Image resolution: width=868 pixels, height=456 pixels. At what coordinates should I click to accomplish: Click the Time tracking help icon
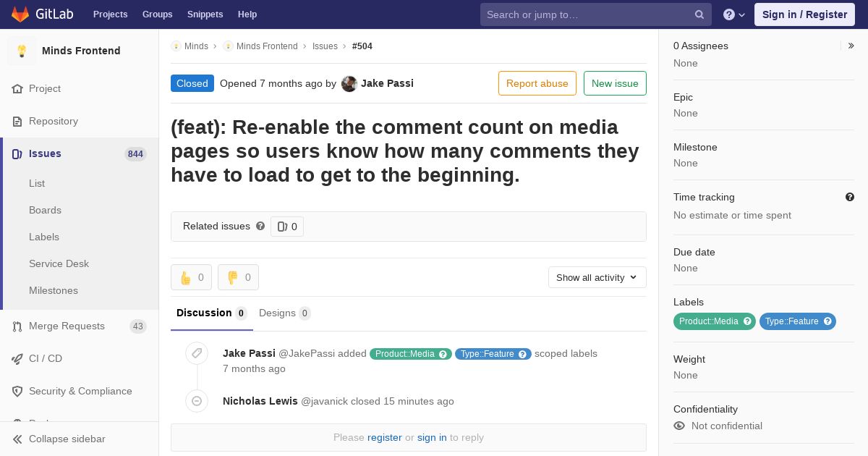click(x=850, y=197)
